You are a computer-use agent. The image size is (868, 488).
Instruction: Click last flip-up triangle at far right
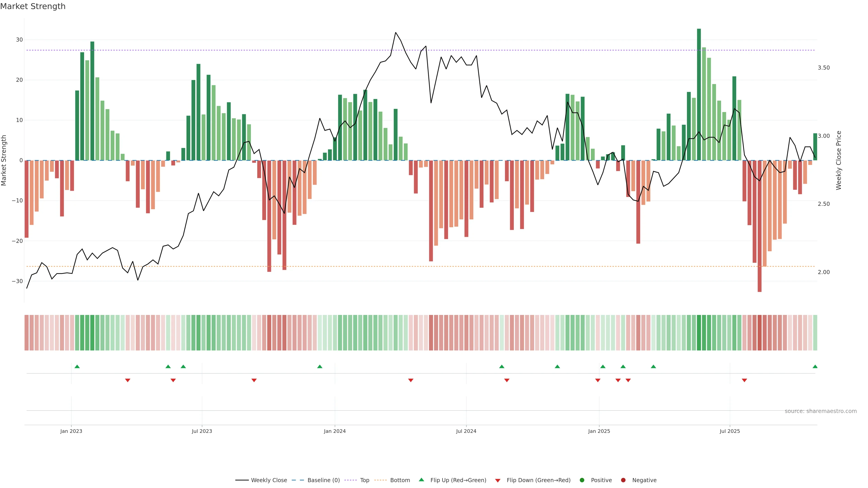pyautogui.click(x=815, y=366)
